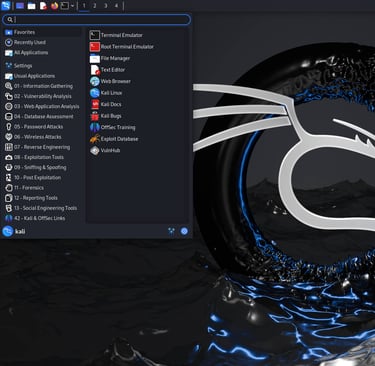This screenshot has width=375, height=366.
Task: Select the Favorites category
Action: pos(43,32)
